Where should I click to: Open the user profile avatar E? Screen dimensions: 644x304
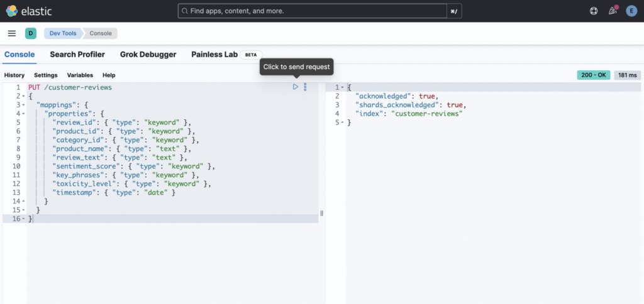coord(631,11)
